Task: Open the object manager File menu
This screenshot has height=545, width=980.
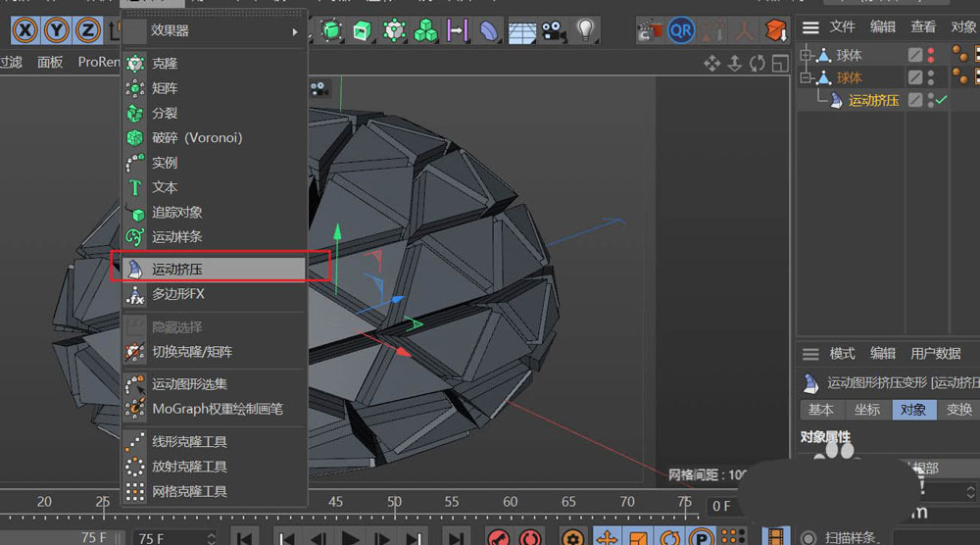Action: pos(842,26)
